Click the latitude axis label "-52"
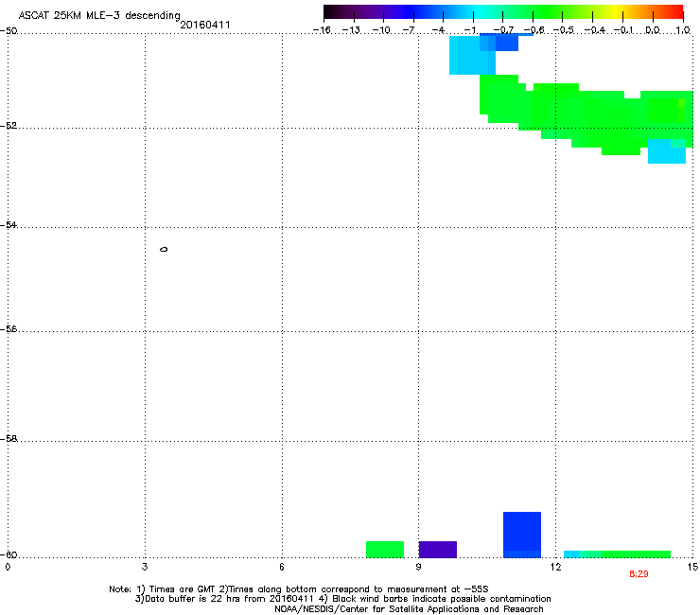 pyautogui.click(x=9, y=126)
